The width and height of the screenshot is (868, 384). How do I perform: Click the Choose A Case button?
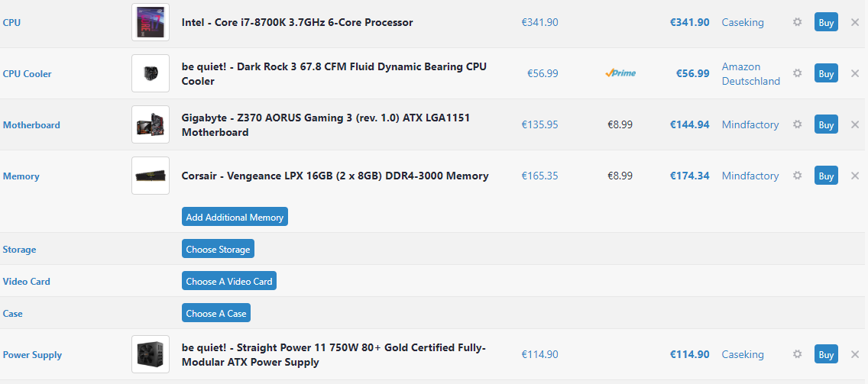216,313
